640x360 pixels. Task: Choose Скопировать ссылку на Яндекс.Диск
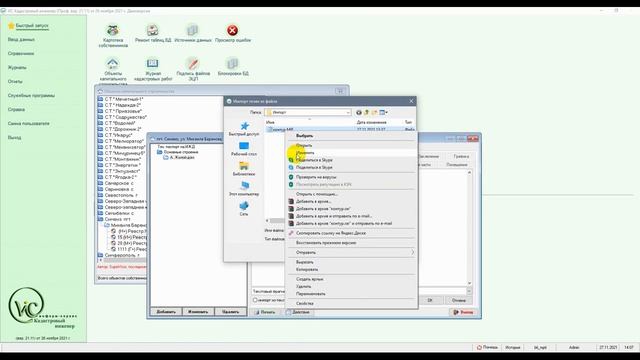pos(331,233)
